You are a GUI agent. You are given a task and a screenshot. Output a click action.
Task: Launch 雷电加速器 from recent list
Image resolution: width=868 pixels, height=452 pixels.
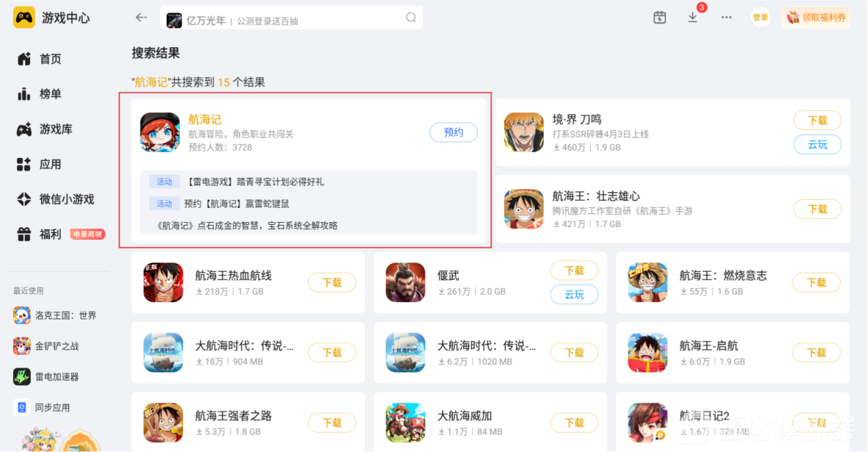click(47, 377)
